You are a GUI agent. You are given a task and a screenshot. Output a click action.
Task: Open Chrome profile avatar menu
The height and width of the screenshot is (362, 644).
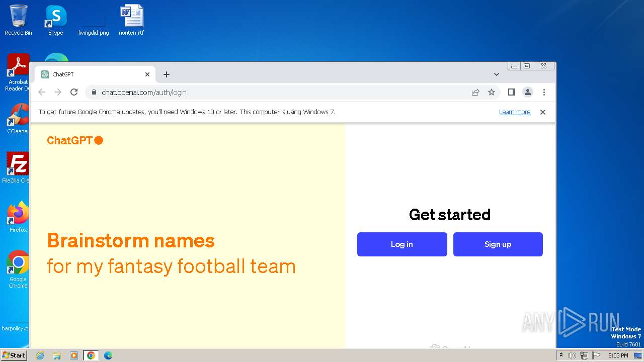pos(528,92)
